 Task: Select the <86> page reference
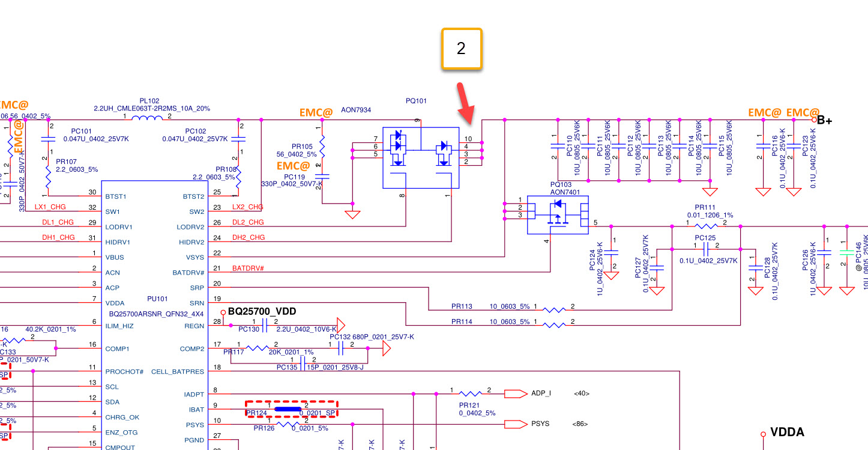pyautogui.click(x=581, y=424)
